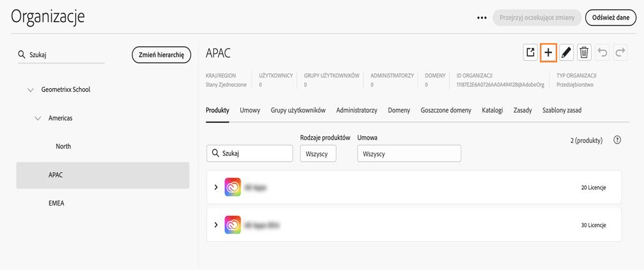Open the Zasady tab
Screen dimensions: 644x270
[523, 110]
